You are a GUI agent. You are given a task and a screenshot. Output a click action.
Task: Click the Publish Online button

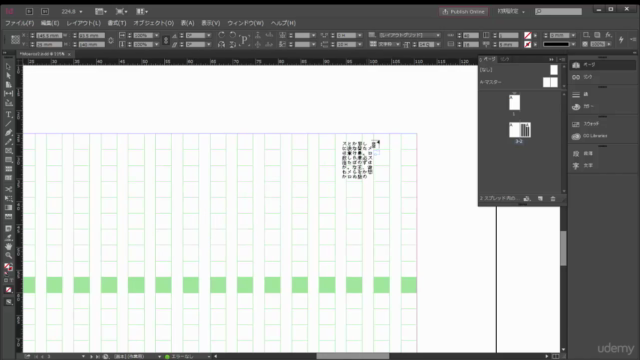(x=464, y=11)
